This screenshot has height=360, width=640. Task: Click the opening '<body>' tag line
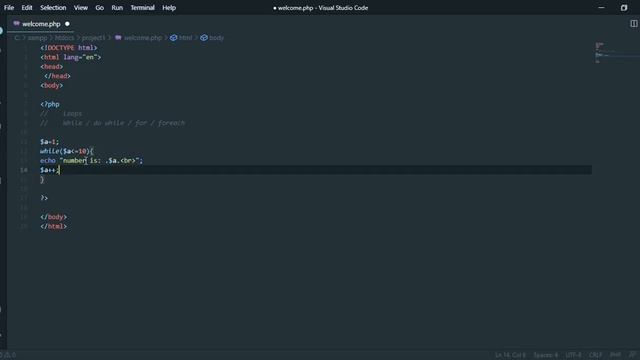coord(51,85)
